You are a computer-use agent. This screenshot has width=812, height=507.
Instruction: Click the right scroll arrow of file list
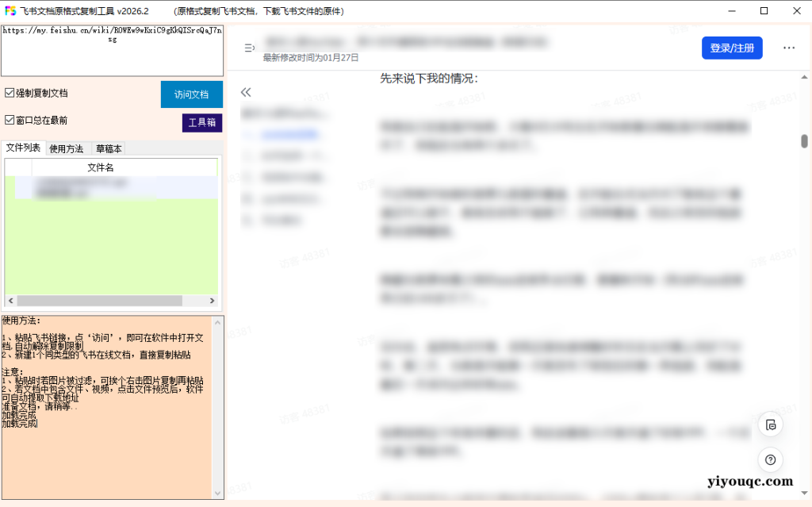click(212, 301)
